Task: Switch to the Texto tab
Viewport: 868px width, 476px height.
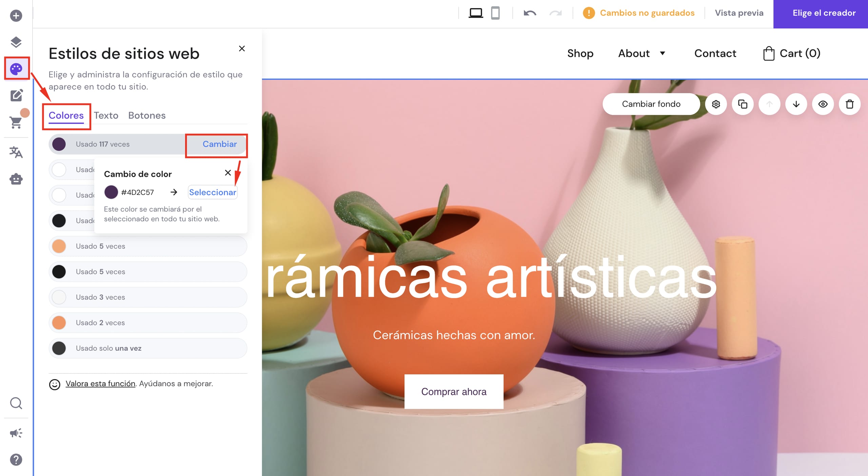Action: [x=106, y=116]
